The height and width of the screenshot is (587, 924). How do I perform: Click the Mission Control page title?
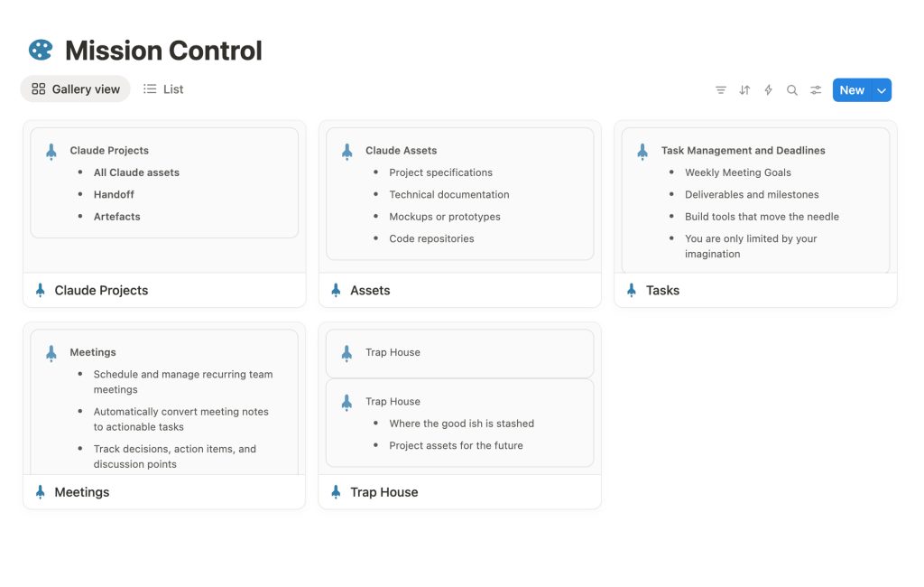pyautogui.click(x=163, y=51)
